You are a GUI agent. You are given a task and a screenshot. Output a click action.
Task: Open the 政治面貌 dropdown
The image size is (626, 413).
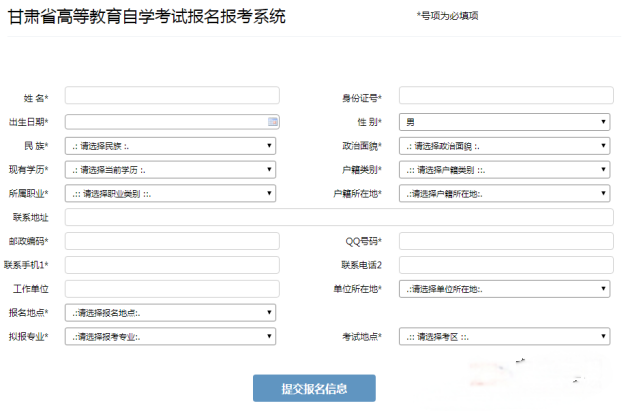(505, 145)
